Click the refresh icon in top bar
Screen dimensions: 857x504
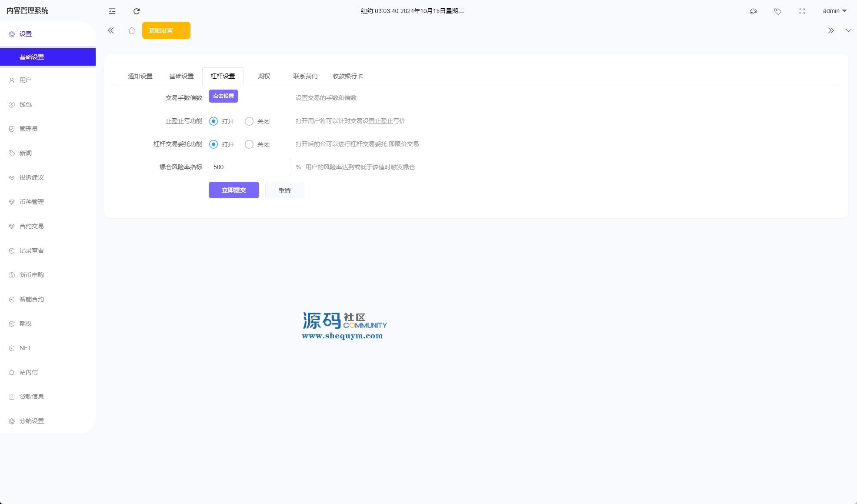click(137, 11)
